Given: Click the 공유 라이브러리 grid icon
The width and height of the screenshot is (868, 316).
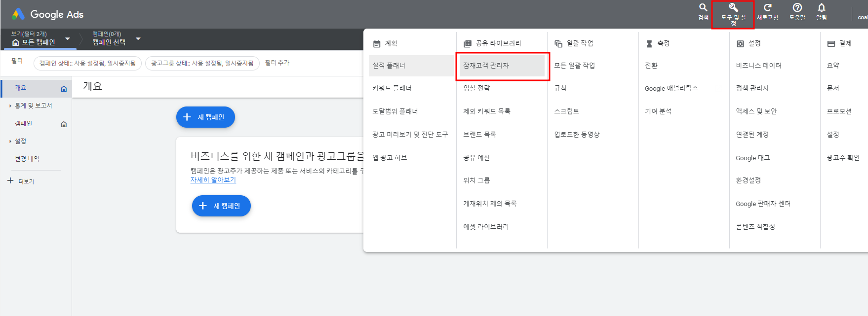Looking at the screenshot, I should click(468, 44).
